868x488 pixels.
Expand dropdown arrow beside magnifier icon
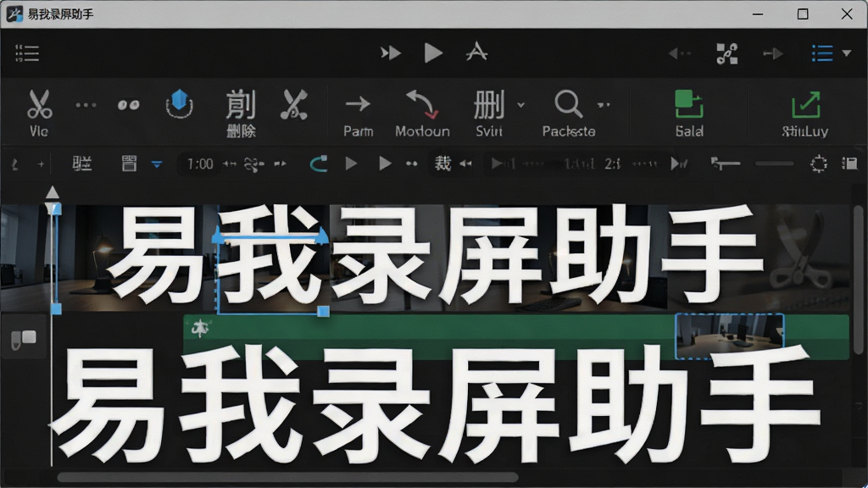tap(604, 104)
